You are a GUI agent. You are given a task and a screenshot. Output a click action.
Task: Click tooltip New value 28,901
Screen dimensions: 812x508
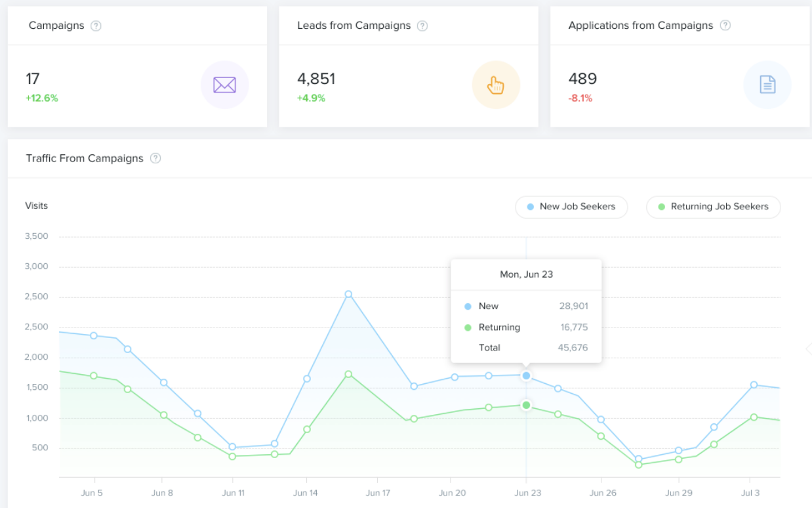[x=573, y=306]
